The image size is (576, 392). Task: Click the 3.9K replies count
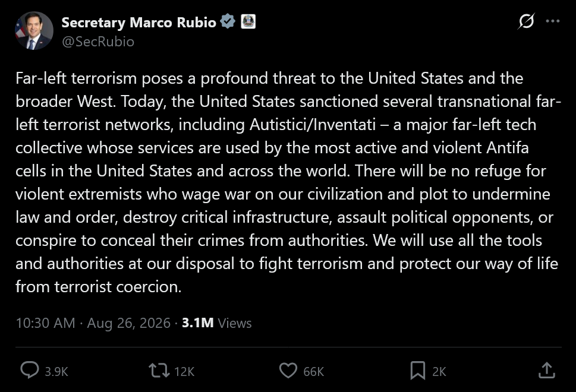pos(56,371)
